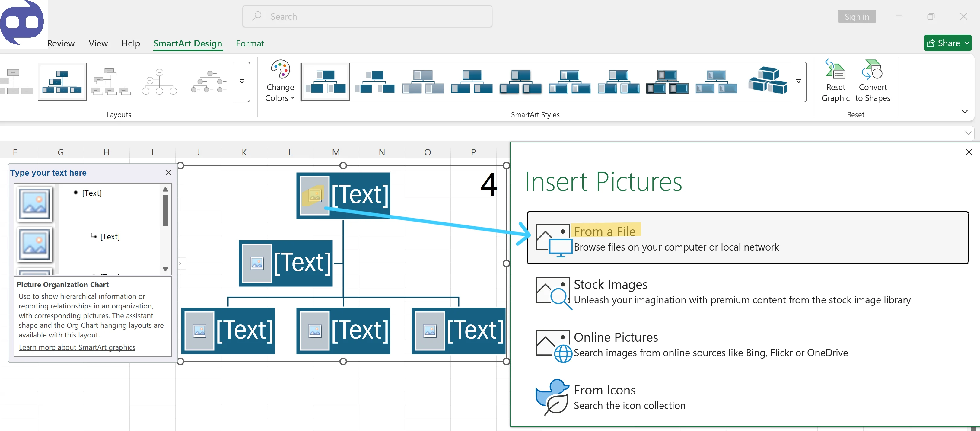Expand the formula bar chevron
The width and height of the screenshot is (980, 431).
click(968, 133)
